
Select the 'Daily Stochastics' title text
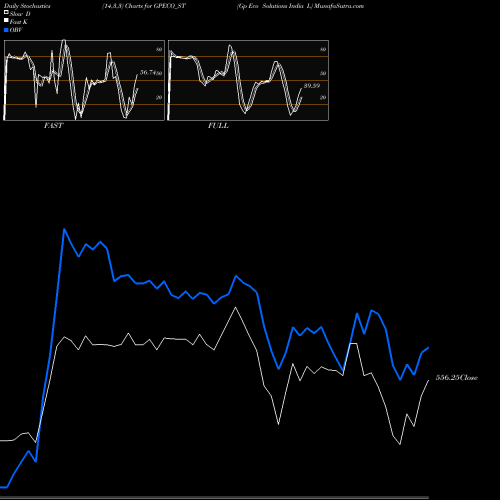[x=27, y=6]
